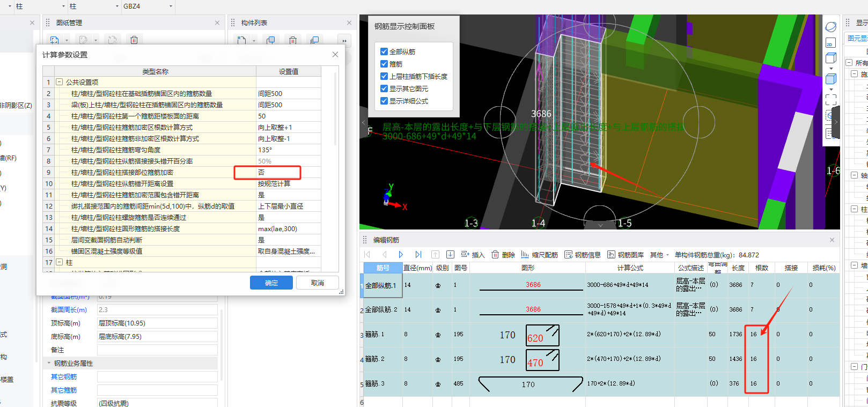868x407 pixels.
Task: Collapse 钢筋业务属性 section
Action: [49, 363]
